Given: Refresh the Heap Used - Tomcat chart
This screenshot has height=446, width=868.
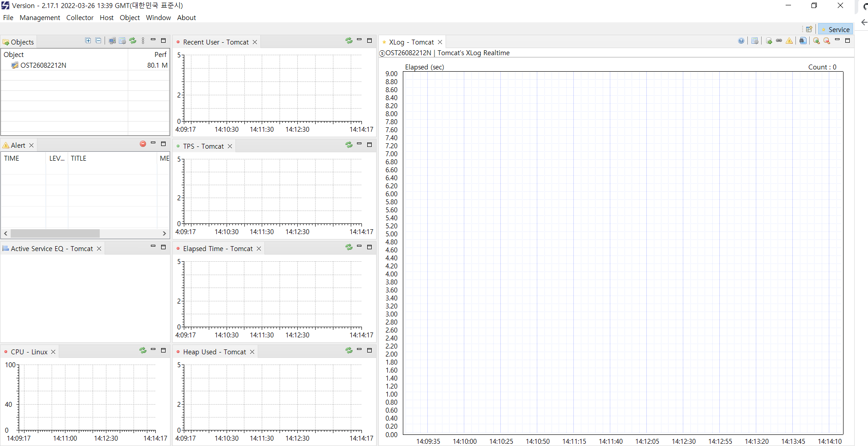Looking at the screenshot, I should tap(349, 350).
